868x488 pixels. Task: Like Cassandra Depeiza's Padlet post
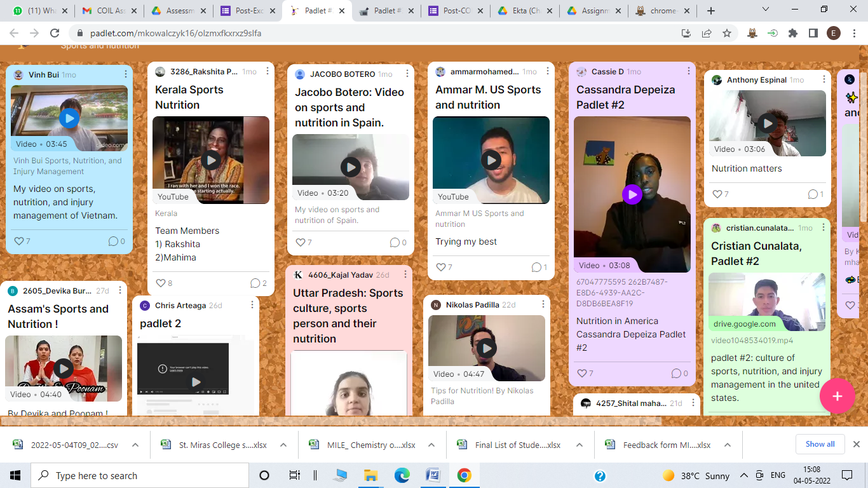click(583, 373)
